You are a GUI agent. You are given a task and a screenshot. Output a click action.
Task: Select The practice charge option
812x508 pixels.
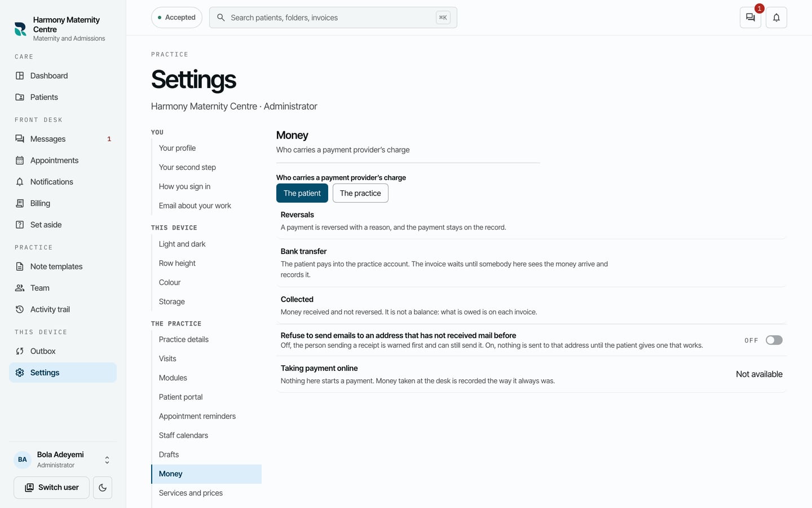pyautogui.click(x=360, y=193)
